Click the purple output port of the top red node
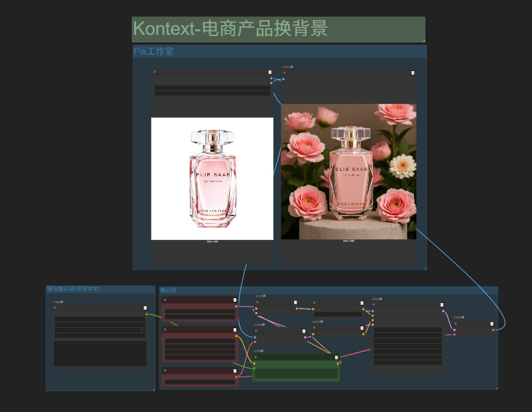Viewport: 532px width, 412px height. [237, 306]
